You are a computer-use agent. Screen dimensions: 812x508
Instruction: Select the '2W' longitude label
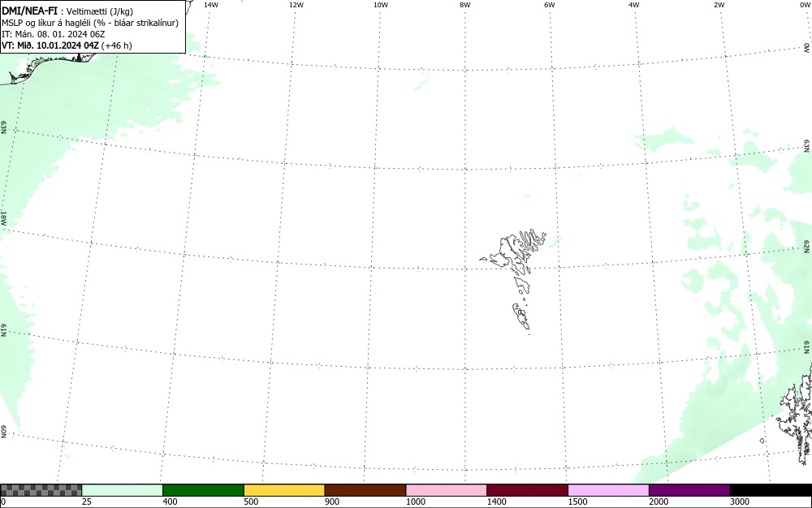pos(719,5)
